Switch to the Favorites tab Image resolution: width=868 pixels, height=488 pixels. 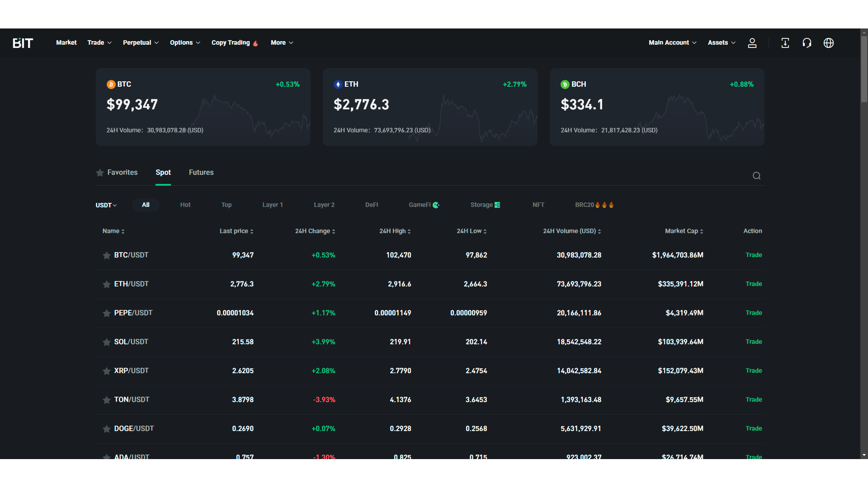[117, 173]
